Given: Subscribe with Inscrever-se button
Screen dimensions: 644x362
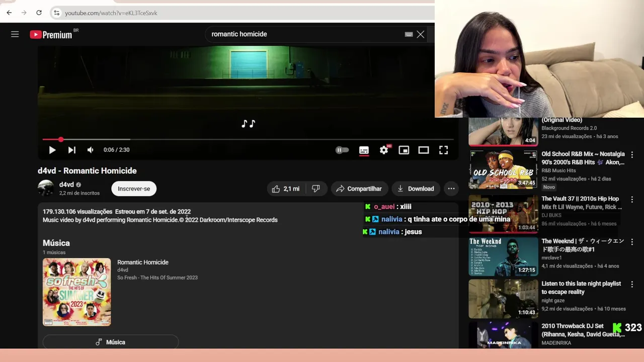Looking at the screenshot, I should (x=134, y=189).
